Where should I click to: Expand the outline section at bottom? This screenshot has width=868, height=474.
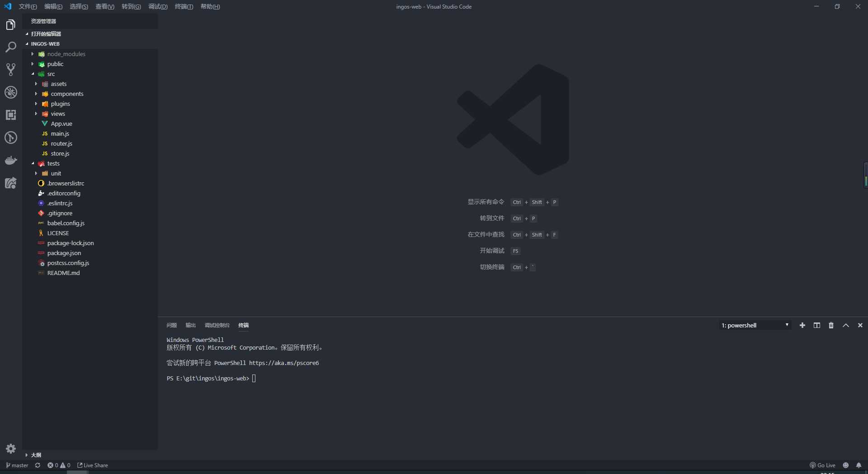[x=90, y=455]
